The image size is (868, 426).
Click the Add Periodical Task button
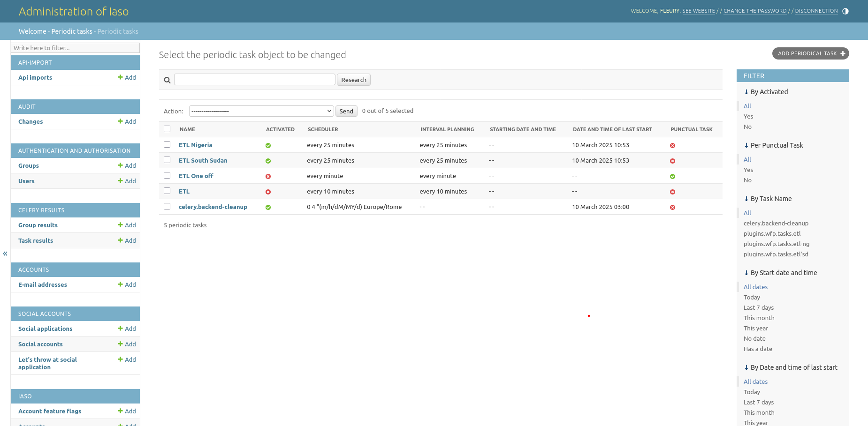810,53
